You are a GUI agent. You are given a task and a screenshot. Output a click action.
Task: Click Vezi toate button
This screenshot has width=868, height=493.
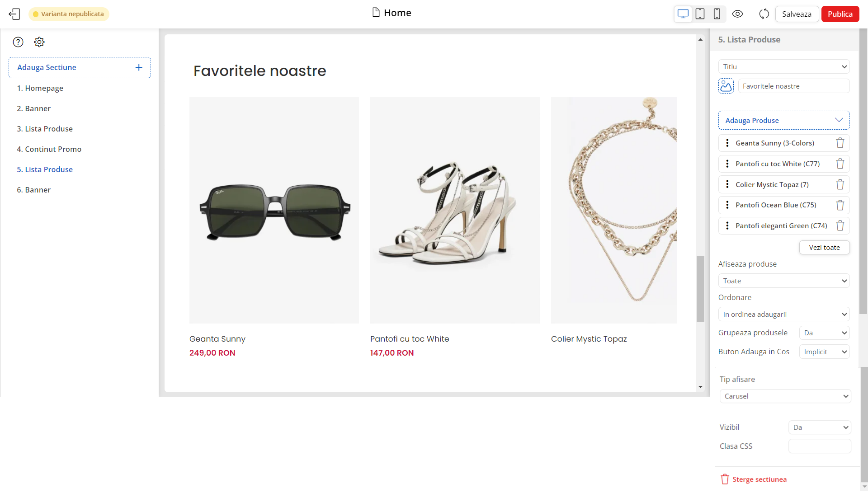pyautogui.click(x=824, y=248)
